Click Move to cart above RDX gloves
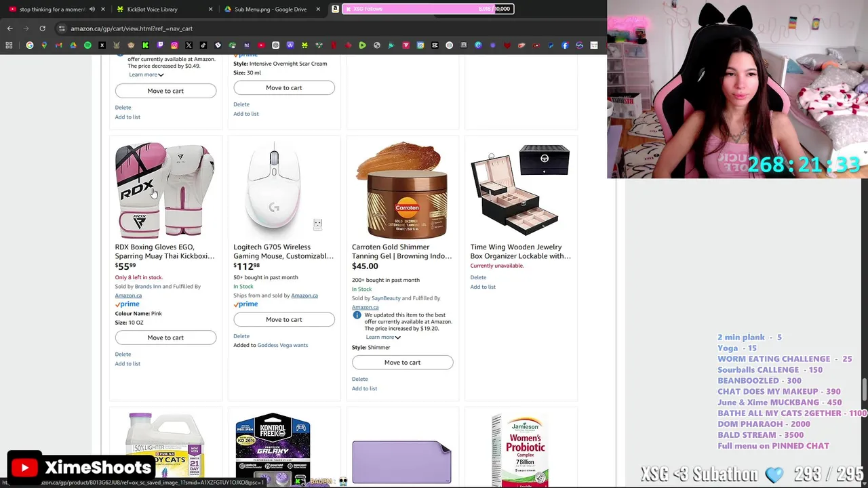The height and width of the screenshot is (488, 868). (165, 91)
